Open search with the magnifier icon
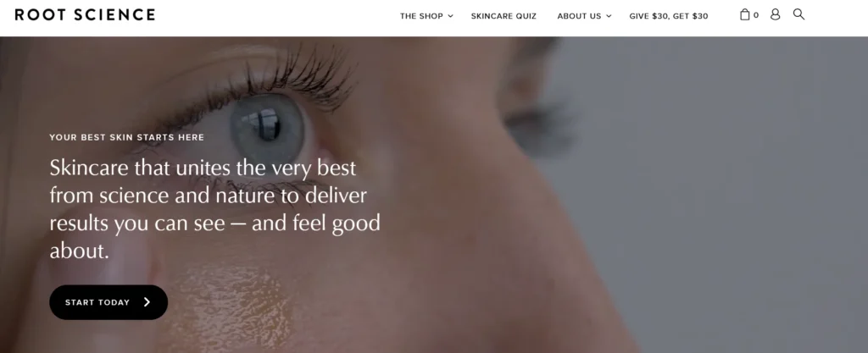 (x=798, y=14)
